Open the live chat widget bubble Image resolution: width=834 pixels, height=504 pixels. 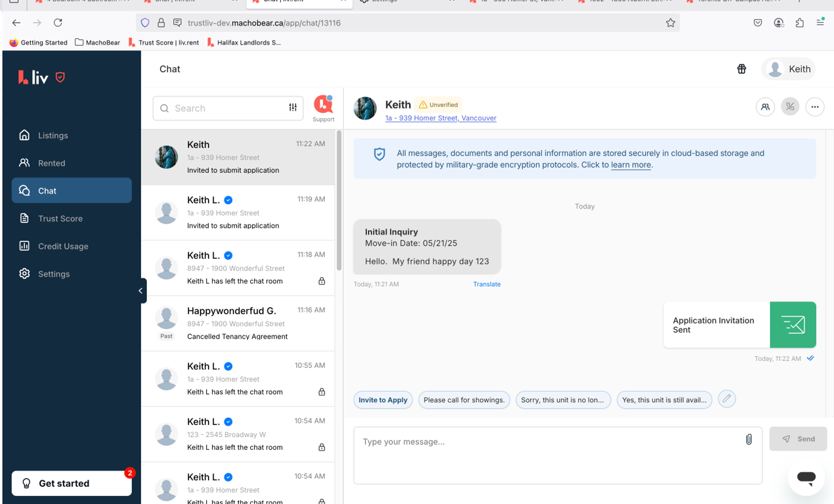coord(806,478)
